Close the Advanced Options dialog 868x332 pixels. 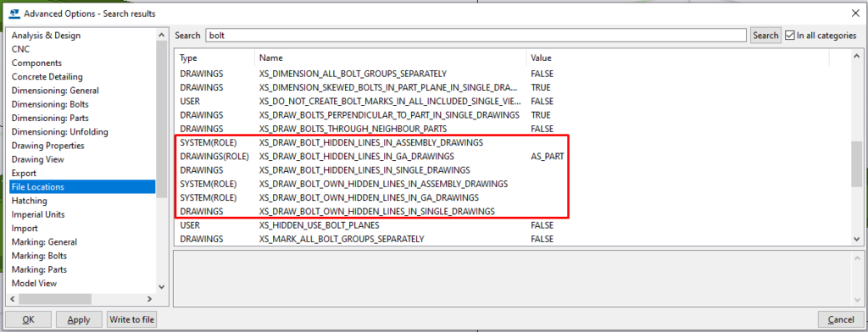[854, 14]
